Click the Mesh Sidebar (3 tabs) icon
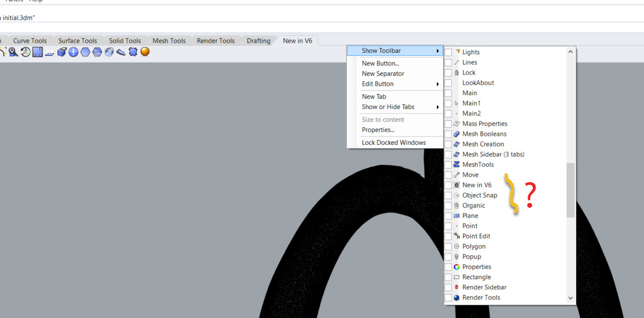The image size is (644, 318). (x=456, y=154)
